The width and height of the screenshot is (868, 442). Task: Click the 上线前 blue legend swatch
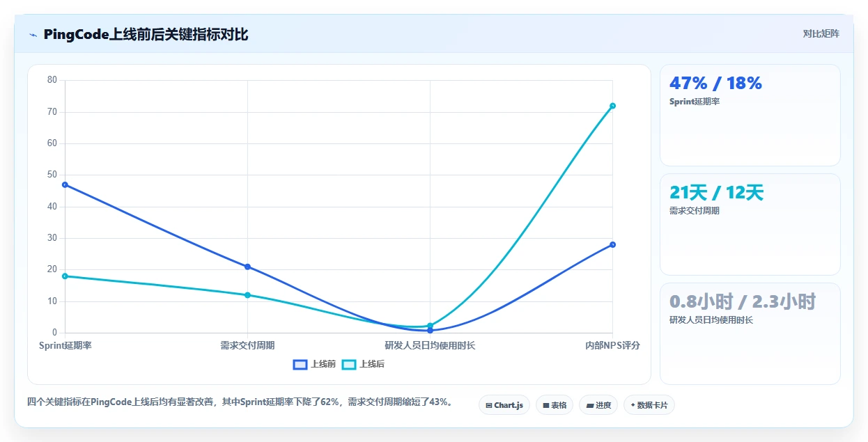click(x=300, y=365)
